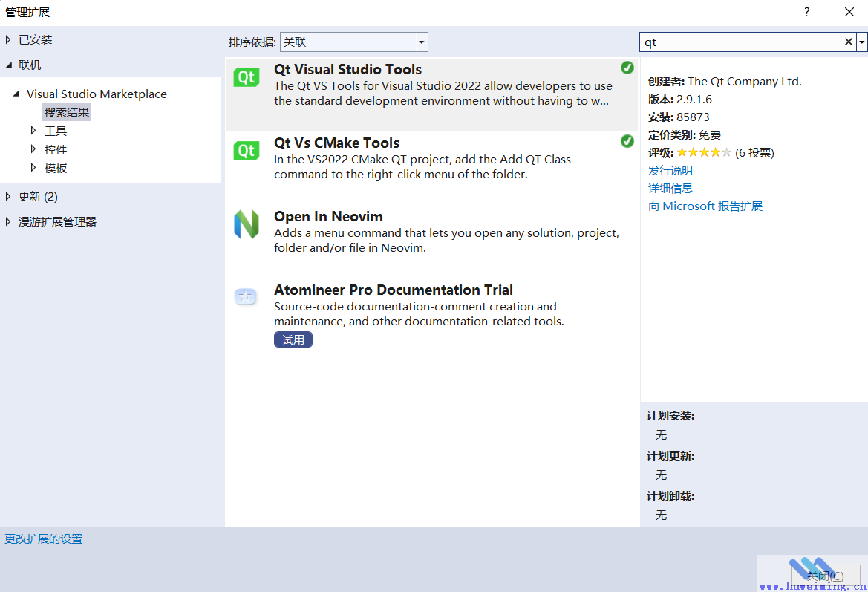Click the 定价类别: 免费 text
Image resolution: width=868 pixels, height=592 pixels.
tap(684, 135)
